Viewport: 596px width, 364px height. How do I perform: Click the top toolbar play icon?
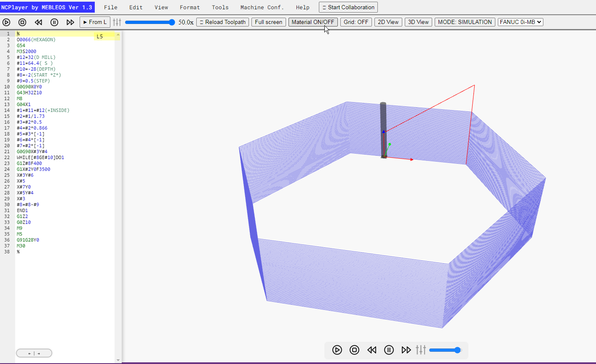(6, 22)
